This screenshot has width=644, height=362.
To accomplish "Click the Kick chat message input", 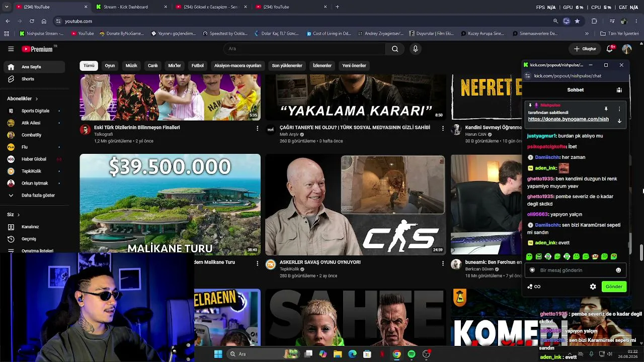I will click(x=576, y=270).
